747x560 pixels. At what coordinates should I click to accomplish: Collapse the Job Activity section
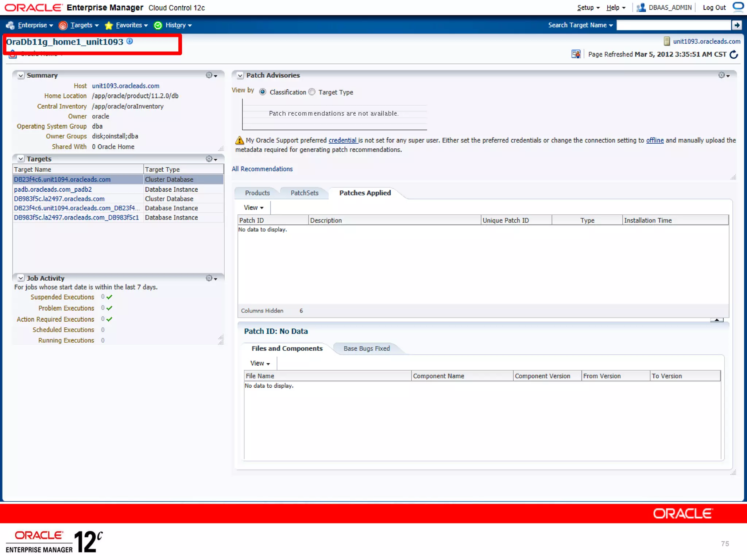coord(21,278)
